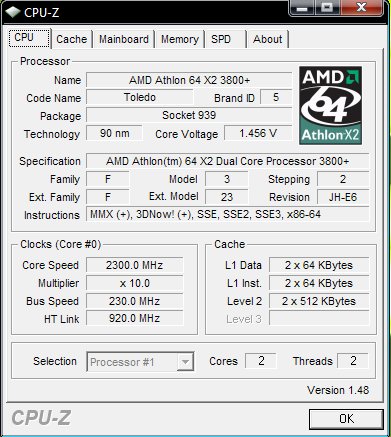Click the Multiplier value x 10.0
391x437 pixels.
pos(135,283)
